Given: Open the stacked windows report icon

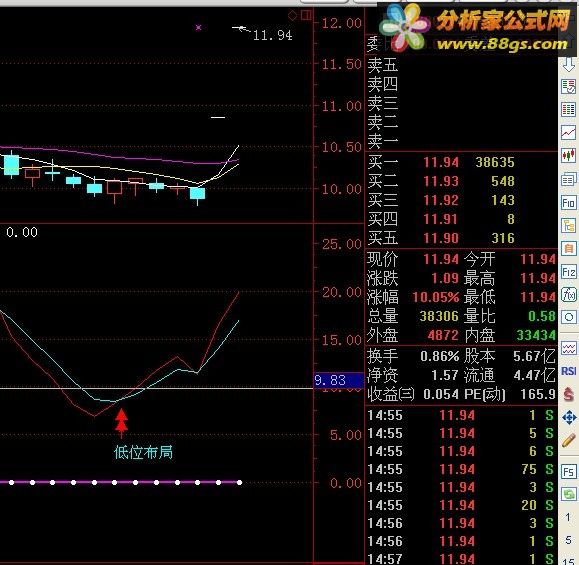Looking at the screenshot, I should pyautogui.click(x=569, y=180).
